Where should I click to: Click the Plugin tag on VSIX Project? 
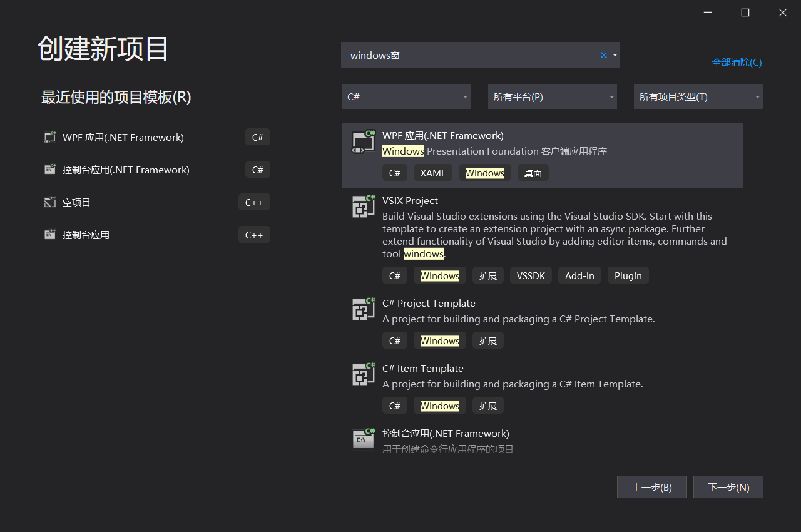pos(628,275)
